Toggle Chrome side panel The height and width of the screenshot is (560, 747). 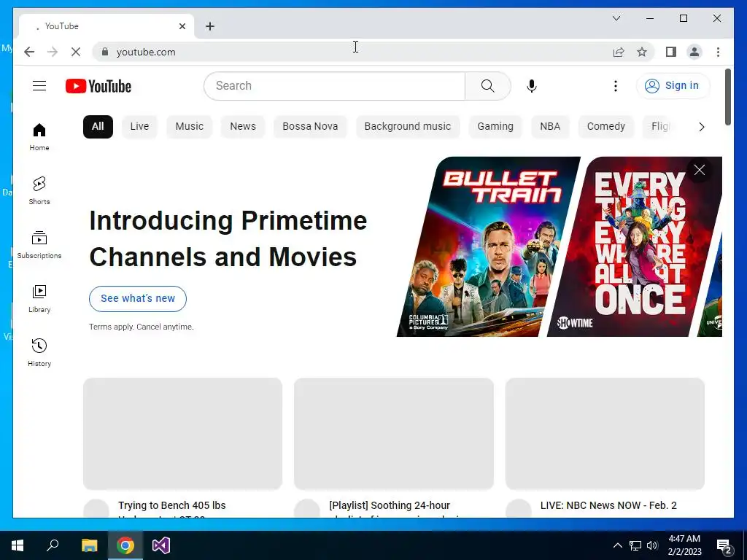click(671, 52)
